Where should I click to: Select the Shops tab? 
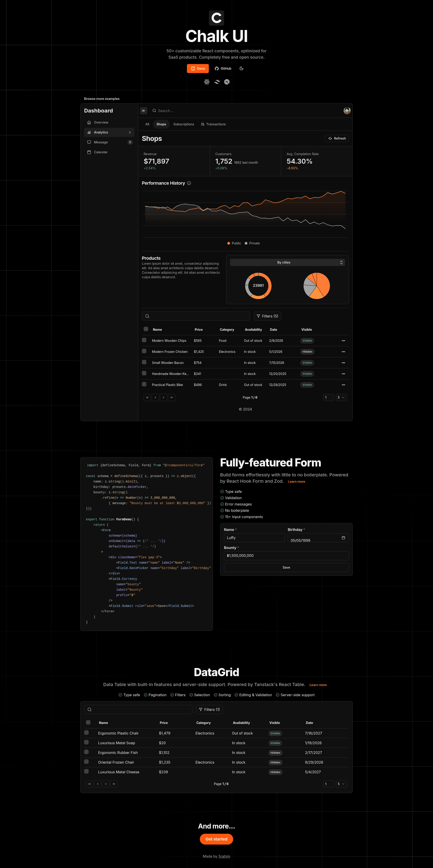(x=161, y=124)
